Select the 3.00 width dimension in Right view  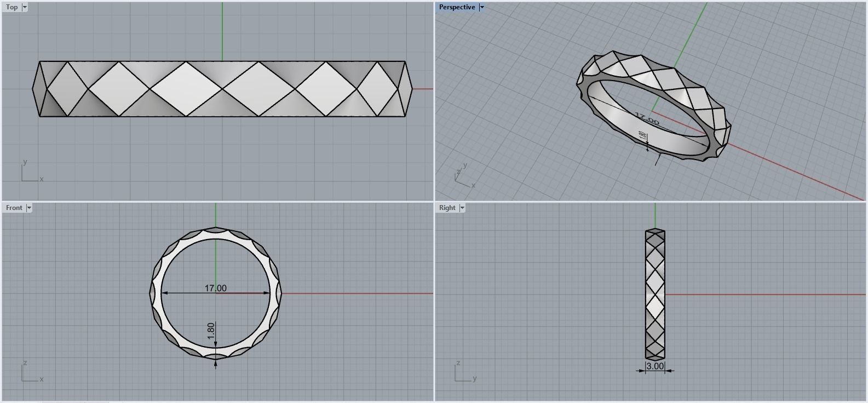point(655,366)
